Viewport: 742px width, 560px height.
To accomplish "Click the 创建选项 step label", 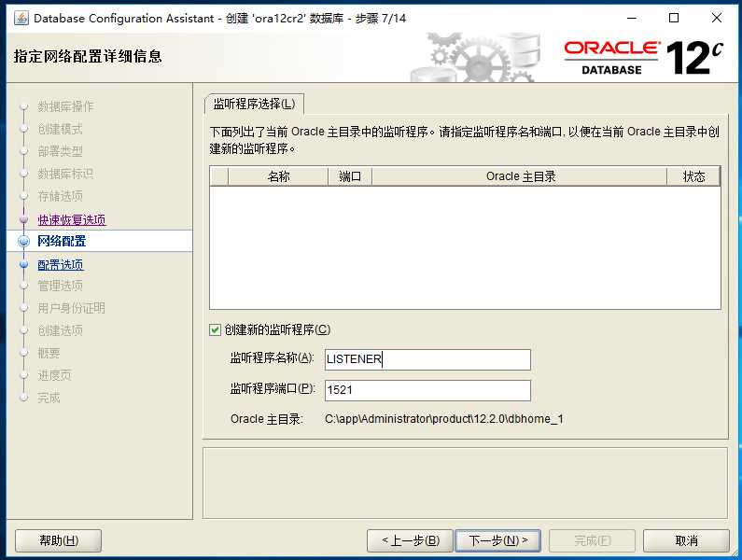I will 60,330.
